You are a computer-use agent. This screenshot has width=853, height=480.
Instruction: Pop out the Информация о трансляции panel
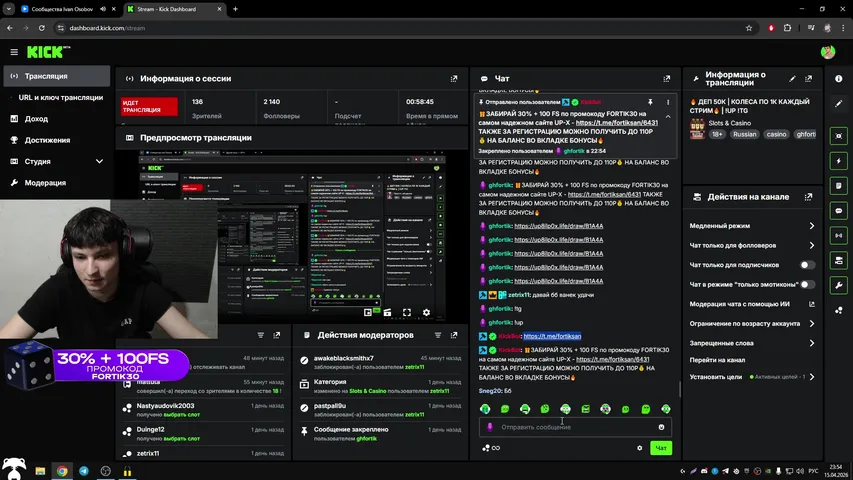coord(808,79)
